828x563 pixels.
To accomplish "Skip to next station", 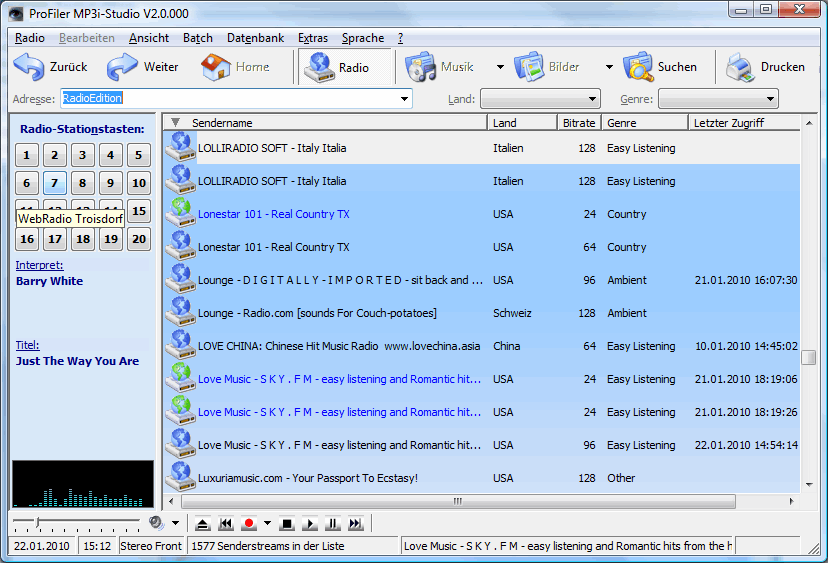I will coord(355,524).
